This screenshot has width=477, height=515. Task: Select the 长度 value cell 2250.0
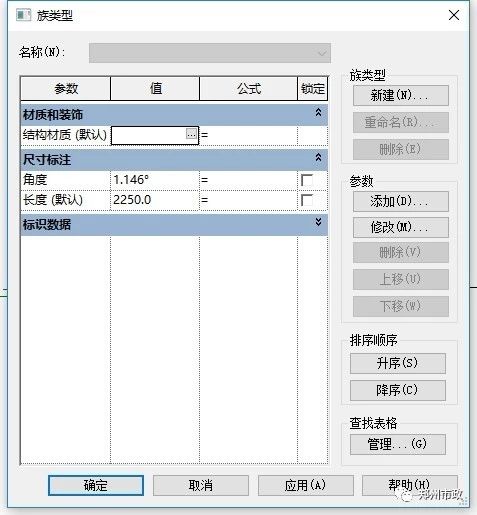[x=155, y=200]
